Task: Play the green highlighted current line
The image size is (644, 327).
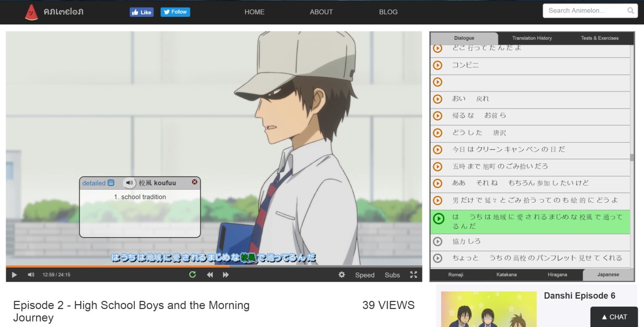Action: pyautogui.click(x=439, y=219)
